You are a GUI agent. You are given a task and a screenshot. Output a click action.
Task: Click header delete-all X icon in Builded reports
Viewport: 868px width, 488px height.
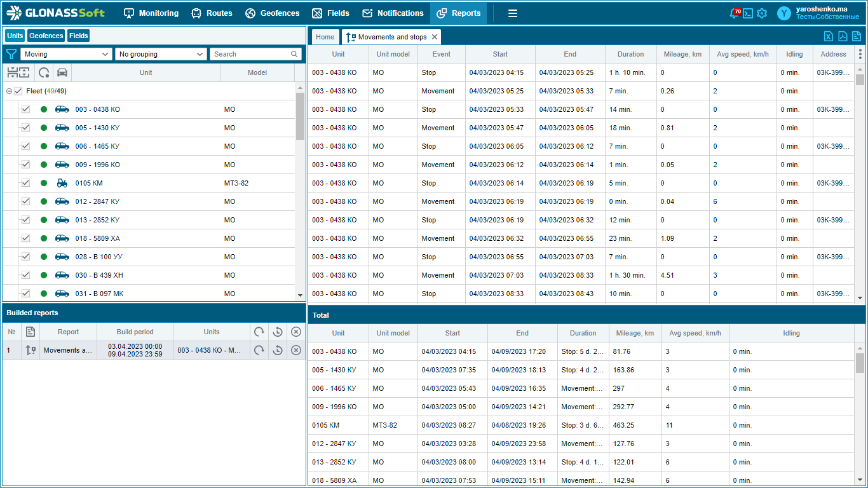(x=295, y=332)
